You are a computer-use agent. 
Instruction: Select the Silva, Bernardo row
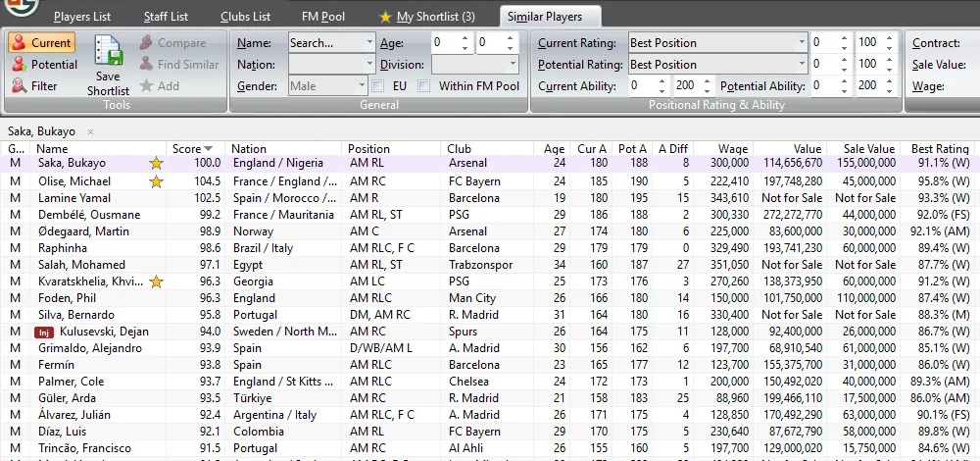click(487, 315)
